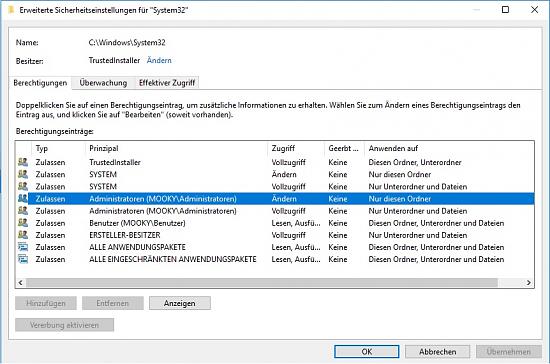Click 'Lesen, Ausfü...' in the Benutzer row

296,223
